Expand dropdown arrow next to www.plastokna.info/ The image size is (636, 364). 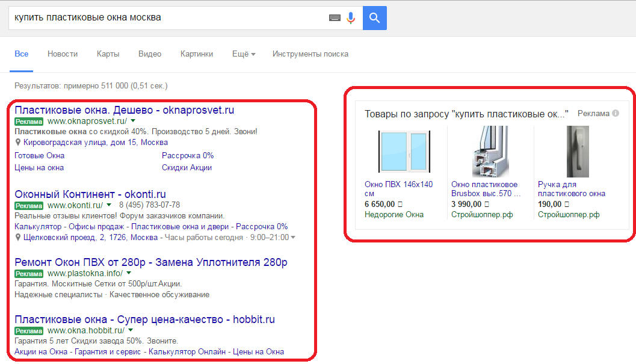coord(129,273)
